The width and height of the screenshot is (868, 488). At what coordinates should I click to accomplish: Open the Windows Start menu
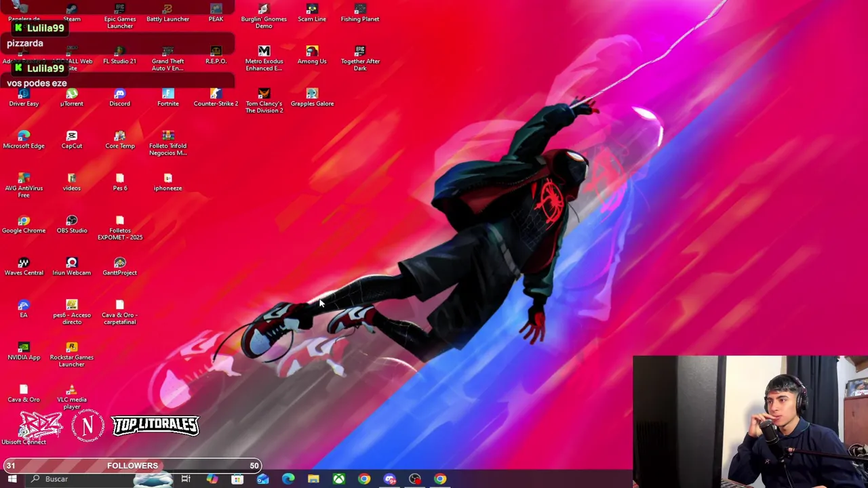point(12,479)
